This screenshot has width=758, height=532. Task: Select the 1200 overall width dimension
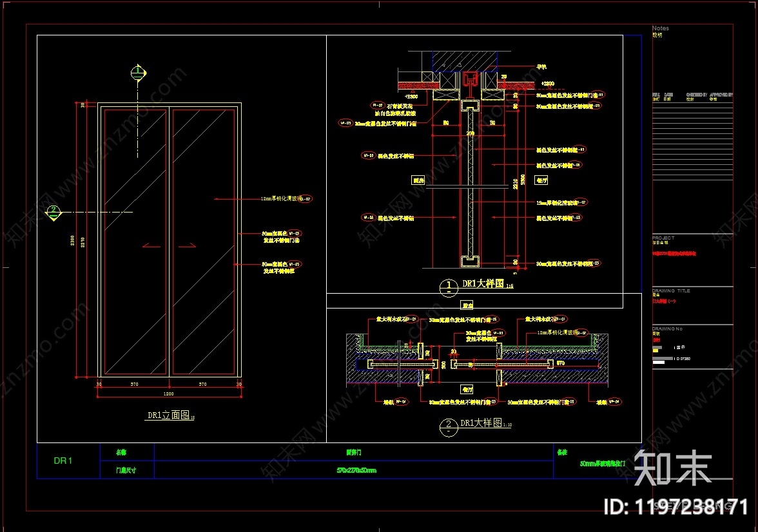[x=168, y=394]
